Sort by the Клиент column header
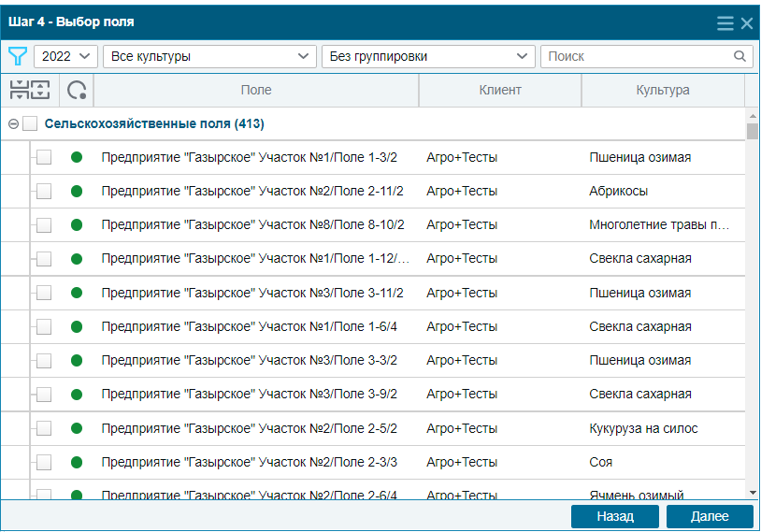 [x=500, y=91]
